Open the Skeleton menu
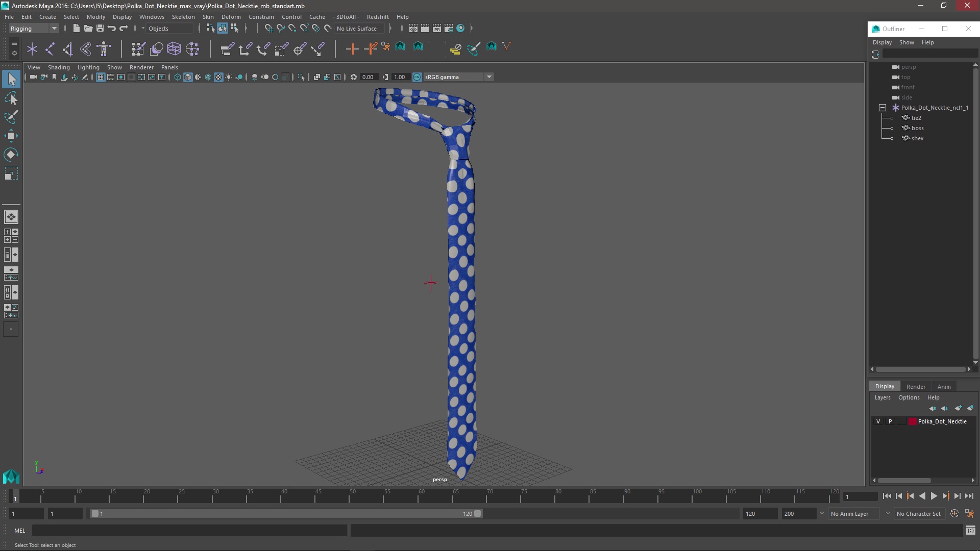Viewport: 980px width, 551px height. pos(183,17)
